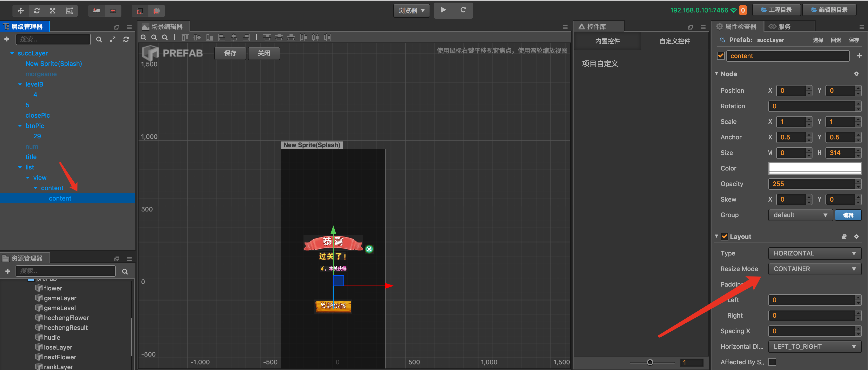The height and width of the screenshot is (370, 868).
Task: Click the 保存 button in scene editor
Action: point(230,53)
